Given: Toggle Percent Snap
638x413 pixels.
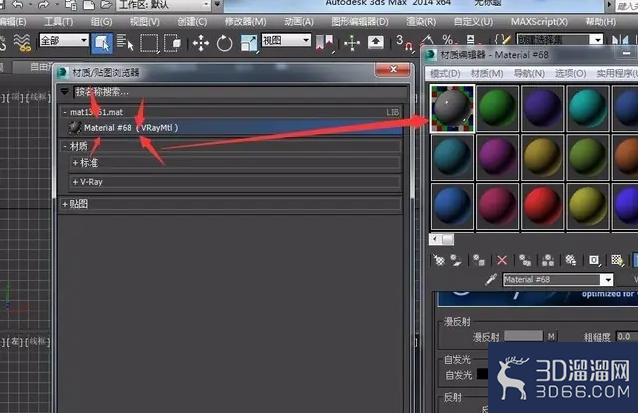Looking at the screenshot, I should (x=448, y=40).
